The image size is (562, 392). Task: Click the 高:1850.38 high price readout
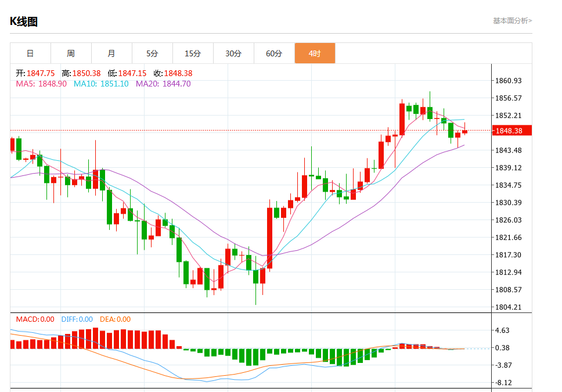(81, 73)
